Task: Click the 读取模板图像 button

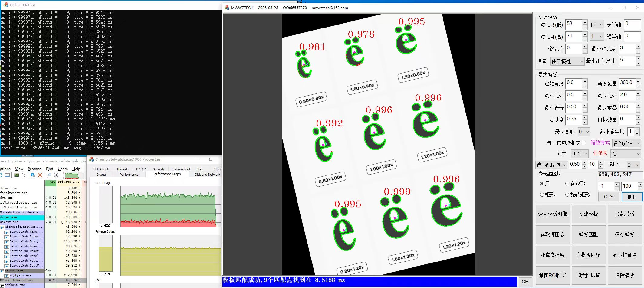Action: point(553,214)
